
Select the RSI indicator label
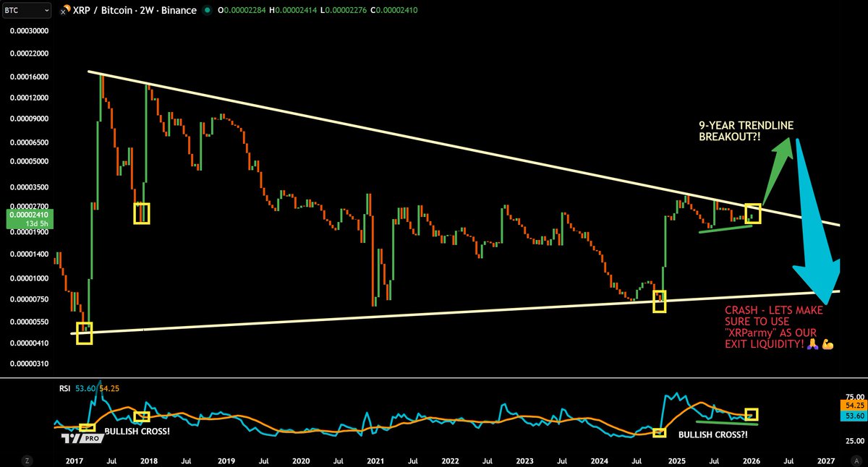click(65, 388)
